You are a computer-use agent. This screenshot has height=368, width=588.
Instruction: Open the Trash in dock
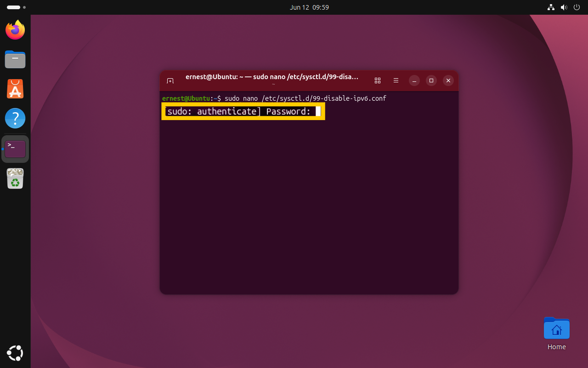15,178
